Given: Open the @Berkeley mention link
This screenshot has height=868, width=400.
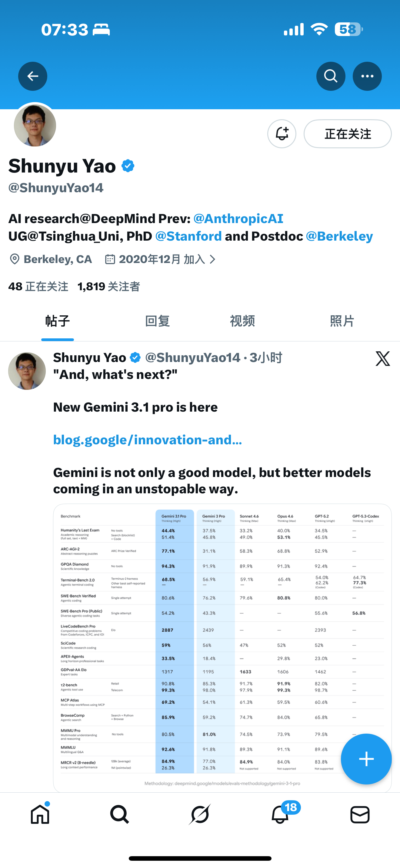Looking at the screenshot, I should coord(339,236).
